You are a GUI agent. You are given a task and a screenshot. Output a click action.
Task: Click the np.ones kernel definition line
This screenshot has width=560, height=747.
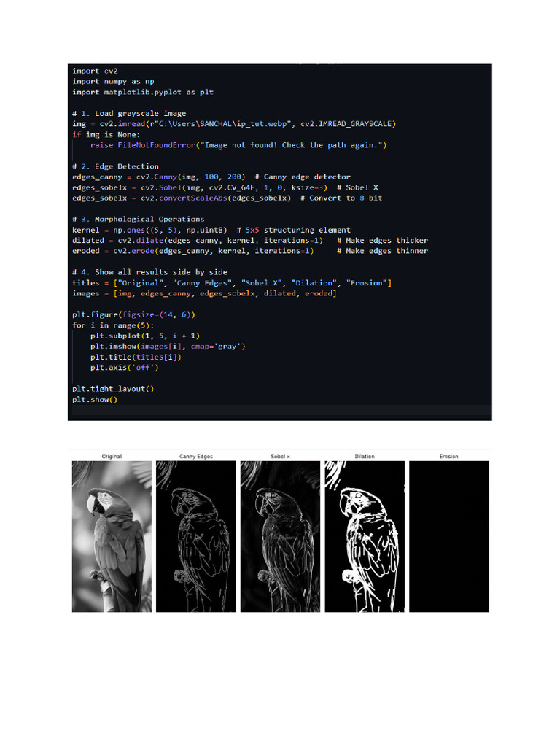pos(211,230)
